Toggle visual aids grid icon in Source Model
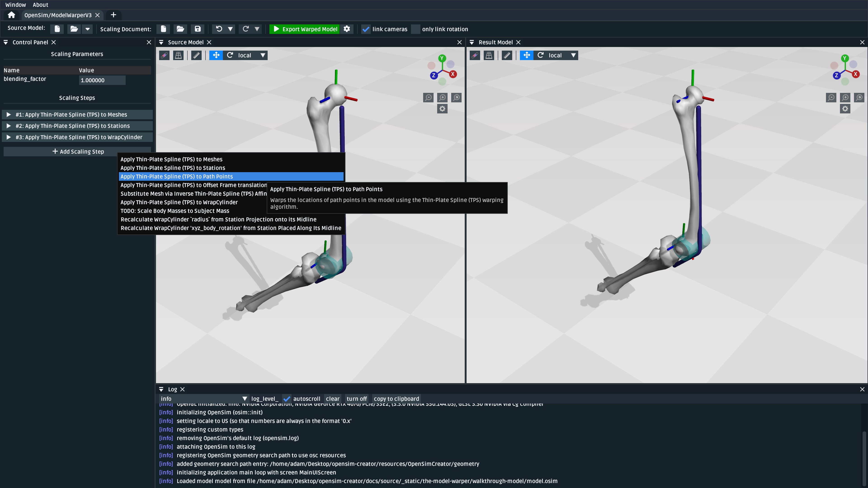 (178, 55)
